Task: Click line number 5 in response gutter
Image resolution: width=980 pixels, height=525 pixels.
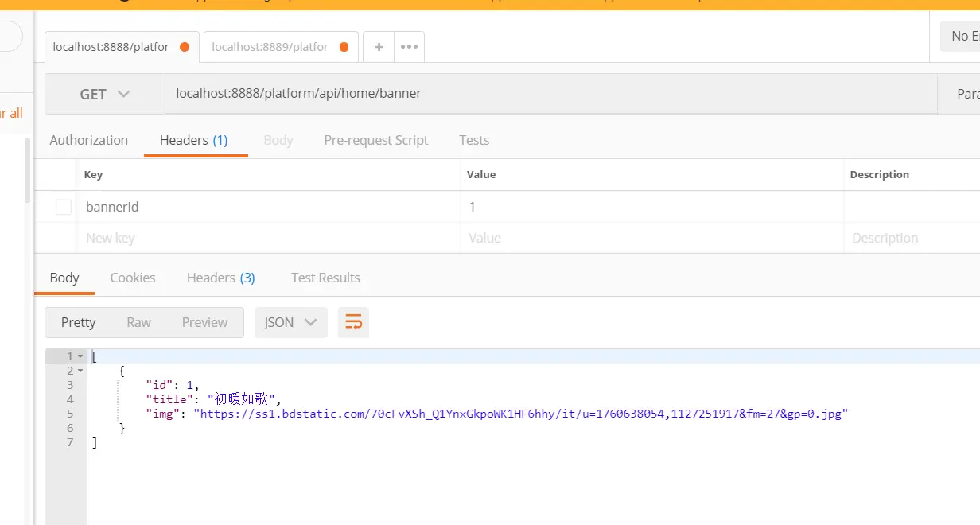Action: [70, 414]
